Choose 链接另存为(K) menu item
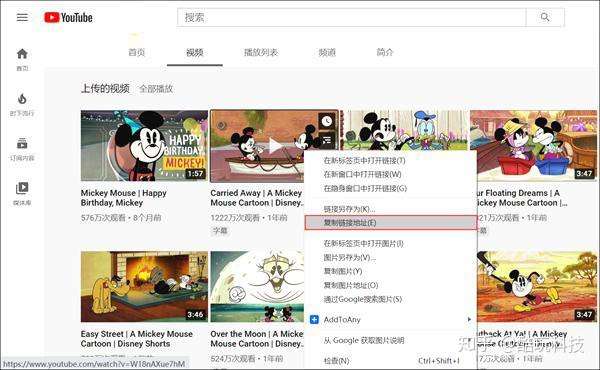Viewport: 600px width, 370px height. pyautogui.click(x=390, y=209)
